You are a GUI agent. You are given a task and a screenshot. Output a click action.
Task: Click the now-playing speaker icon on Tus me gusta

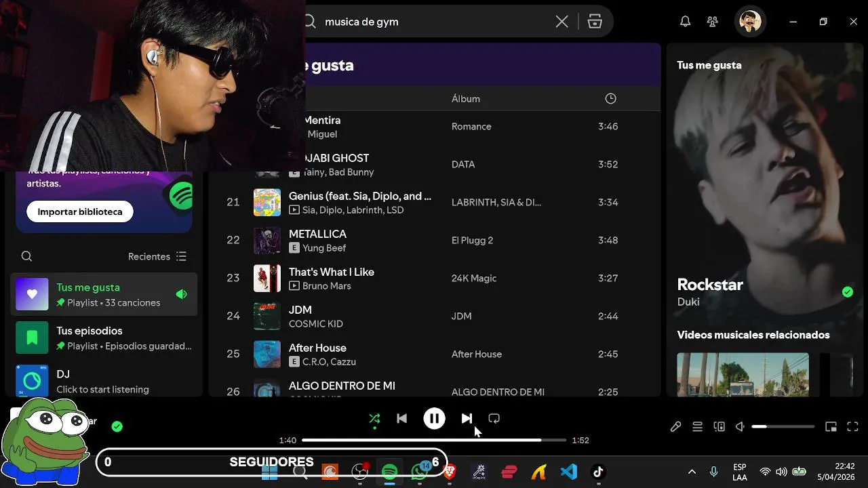[x=181, y=294]
